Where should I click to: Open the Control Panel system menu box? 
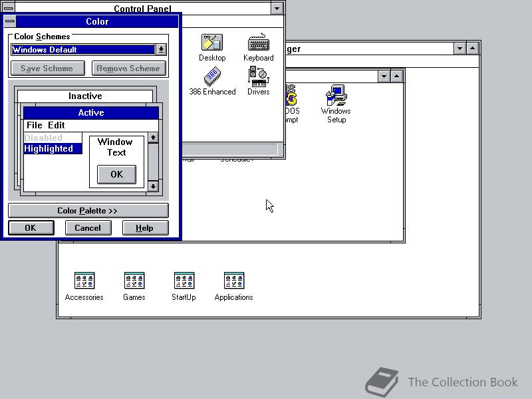pos(9,7)
